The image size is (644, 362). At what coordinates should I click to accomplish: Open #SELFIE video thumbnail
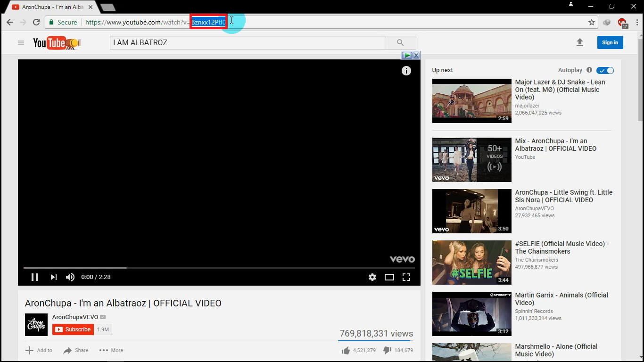472,263
